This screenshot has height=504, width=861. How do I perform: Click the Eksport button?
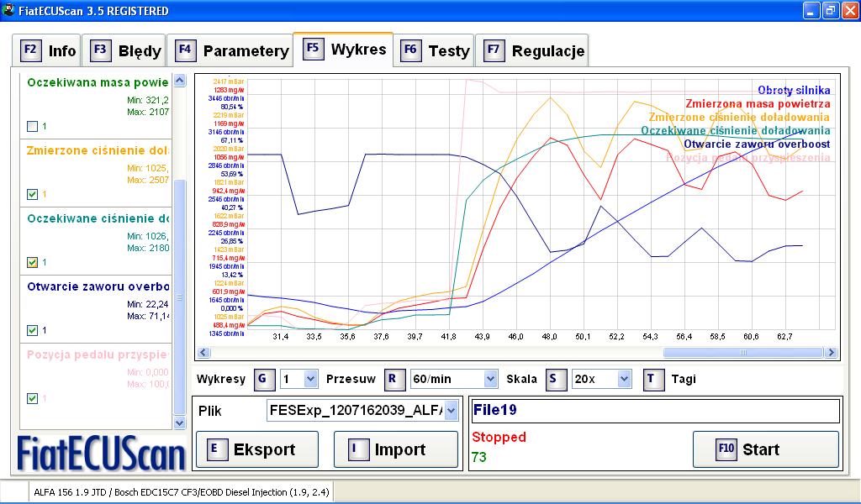[x=257, y=449]
